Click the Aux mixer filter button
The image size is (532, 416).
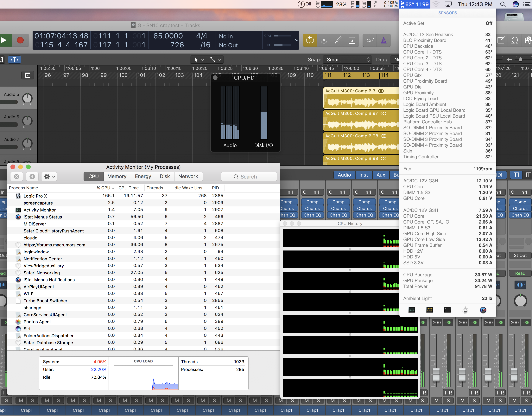(381, 175)
